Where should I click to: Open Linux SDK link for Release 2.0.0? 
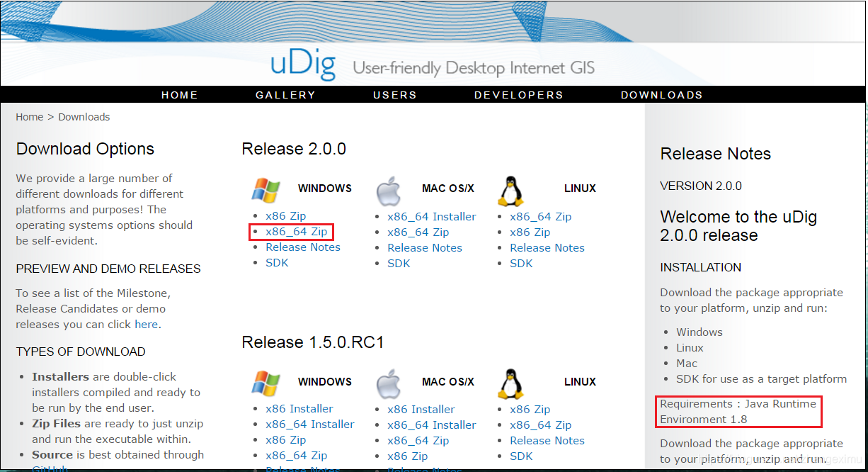click(521, 264)
